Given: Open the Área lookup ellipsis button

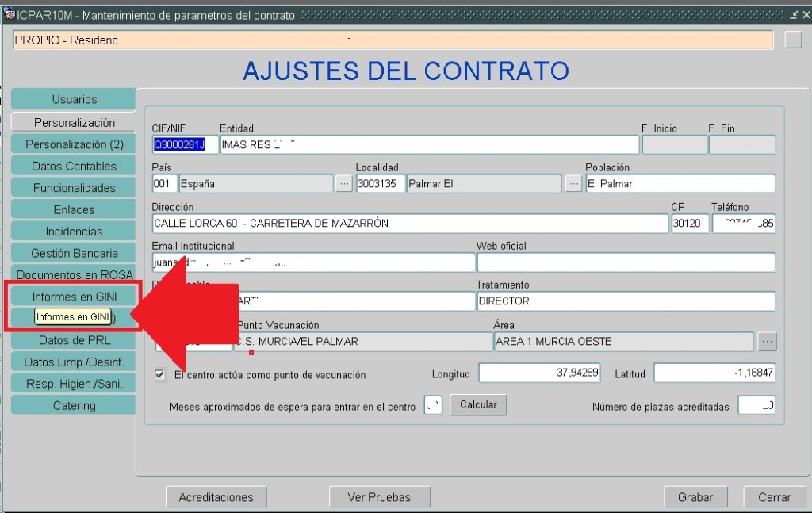Looking at the screenshot, I should 767,342.
